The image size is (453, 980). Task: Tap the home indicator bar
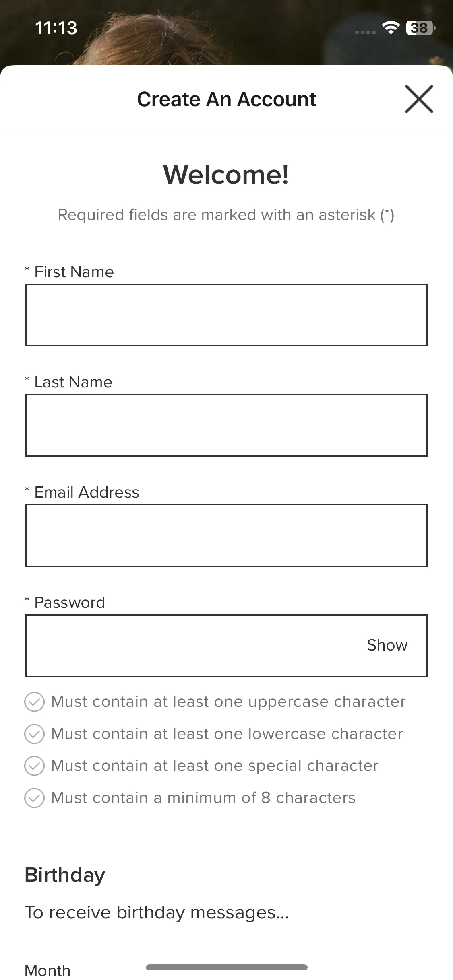[x=226, y=967]
